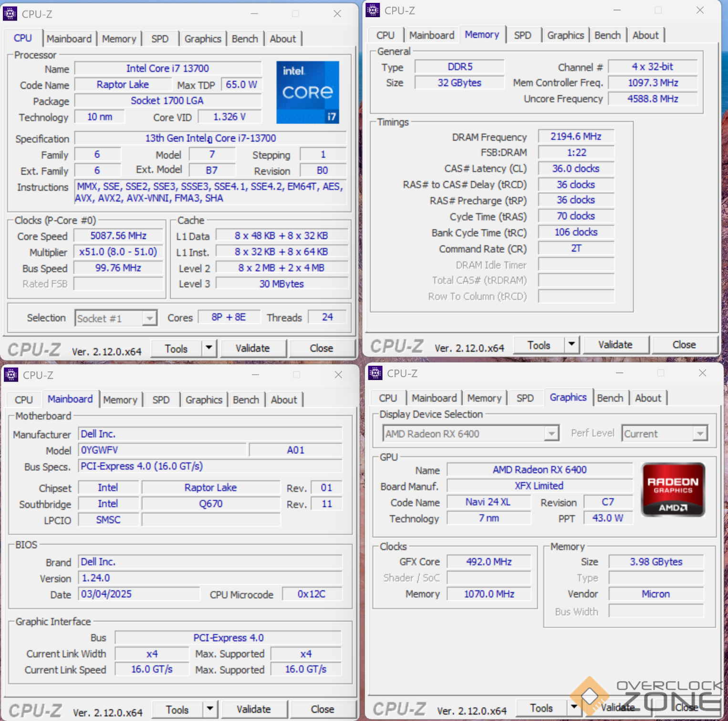Open the Bench tab in the CPU window
728x721 pixels.
pos(245,39)
